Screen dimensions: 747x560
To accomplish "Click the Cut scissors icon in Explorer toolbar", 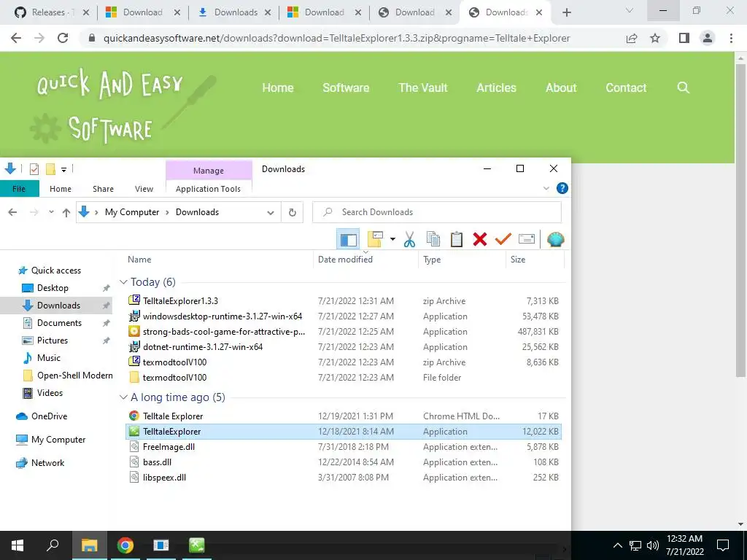I will (x=409, y=239).
